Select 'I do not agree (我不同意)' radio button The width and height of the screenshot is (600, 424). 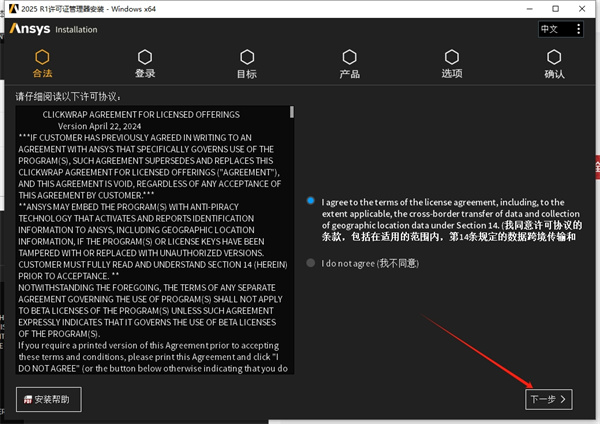(311, 263)
